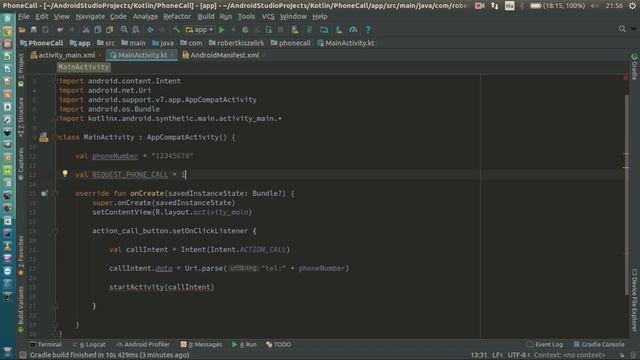Open the Android Profiler tool window
The height and width of the screenshot is (360, 640).
pos(143,344)
